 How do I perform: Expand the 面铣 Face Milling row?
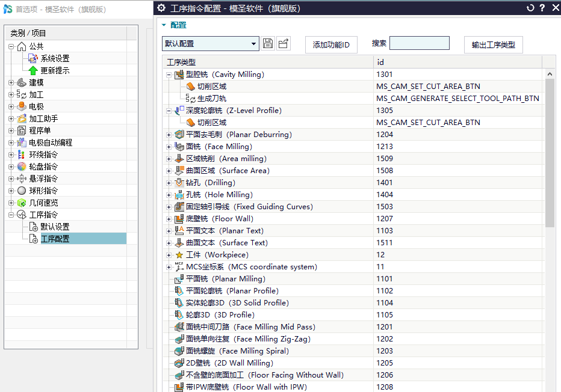[x=169, y=147]
